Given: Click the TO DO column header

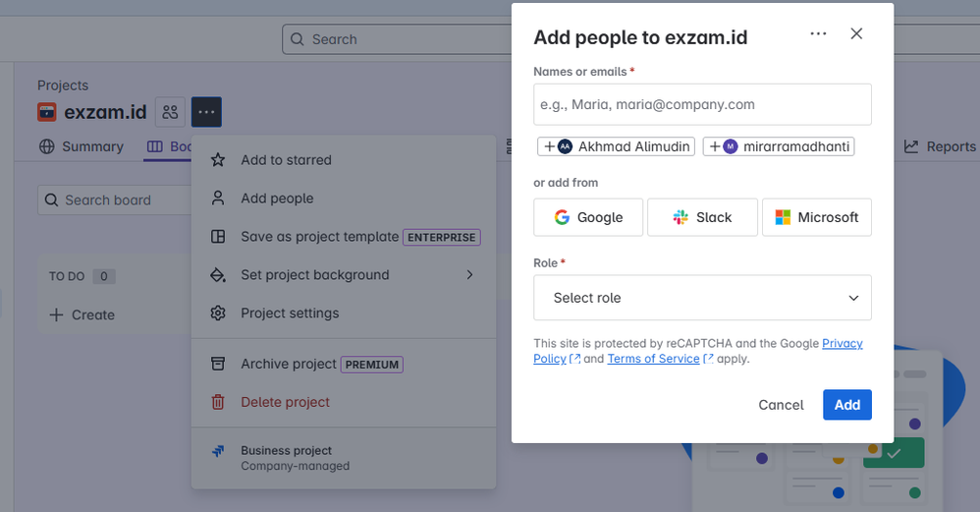Looking at the screenshot, I should pyautogui.click(x=67, y=276).
